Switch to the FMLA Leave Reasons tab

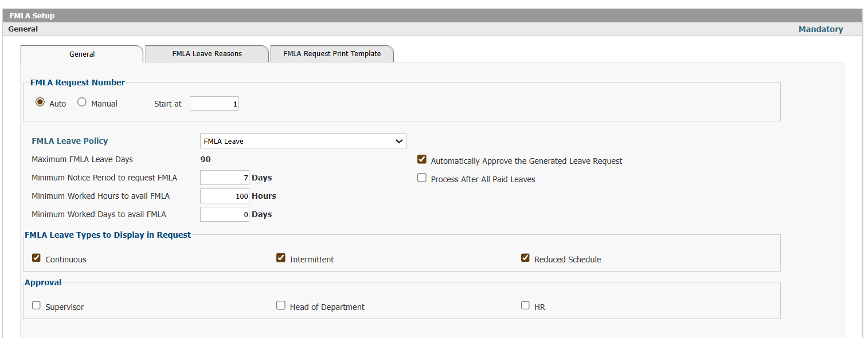pos(207,54)
